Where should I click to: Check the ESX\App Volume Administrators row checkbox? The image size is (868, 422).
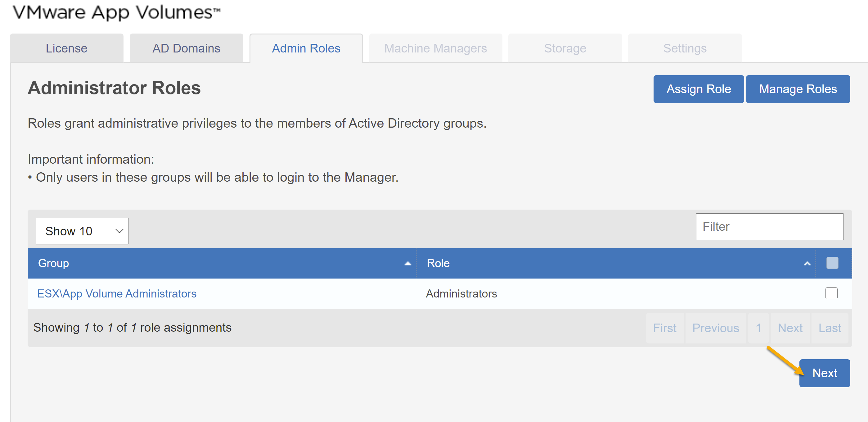click(831, 293)
